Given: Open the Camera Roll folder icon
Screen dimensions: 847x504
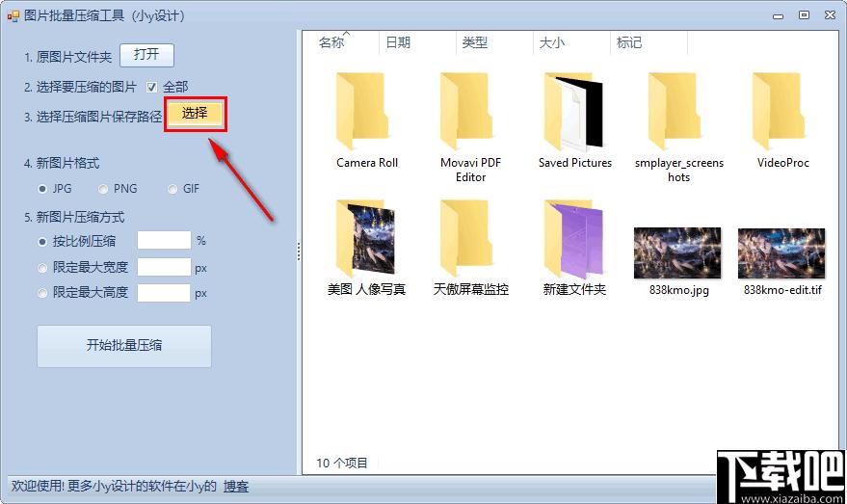Looking at the screenshot, I should [361, 111].
